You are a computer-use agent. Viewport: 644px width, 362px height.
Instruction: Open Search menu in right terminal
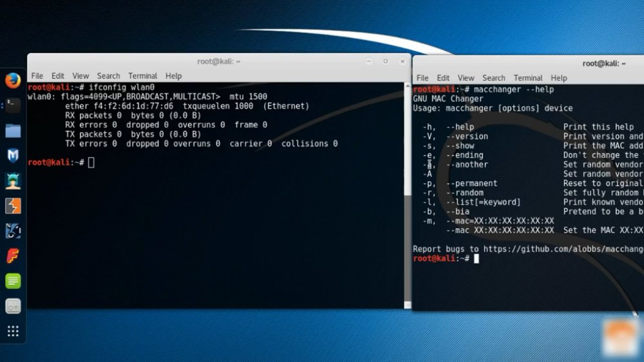pyautogui.click(x=494, y=78)
